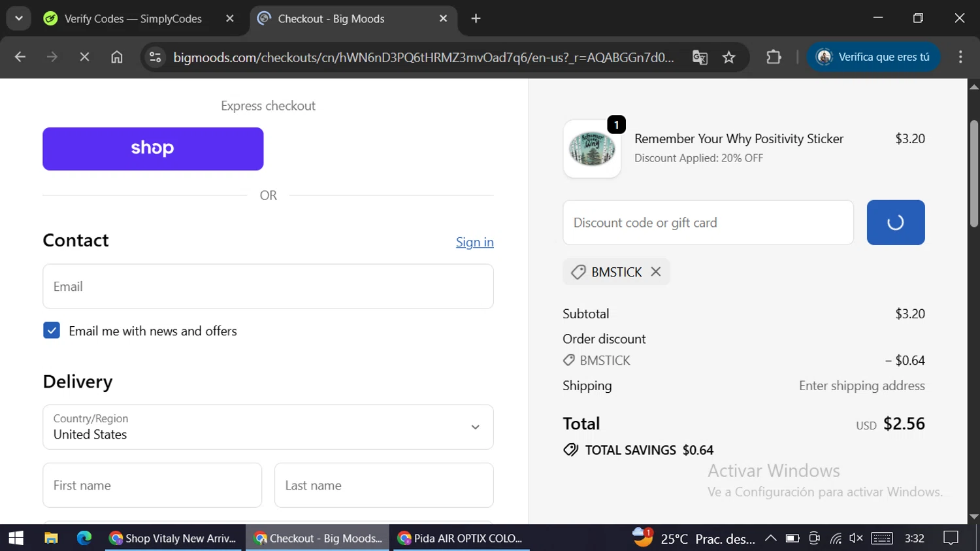Click the BMSTICK discount tag chip

616,272
